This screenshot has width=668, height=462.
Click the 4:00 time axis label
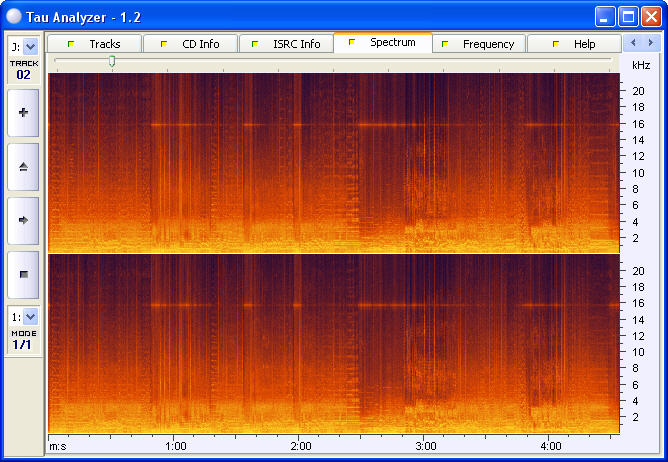550,446
